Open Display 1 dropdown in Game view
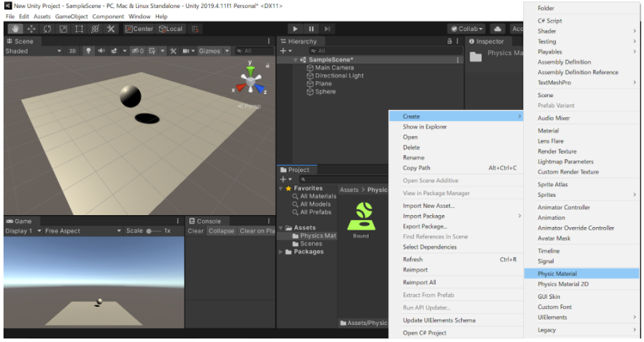This screenshot has height=342, width=644. 23,231
